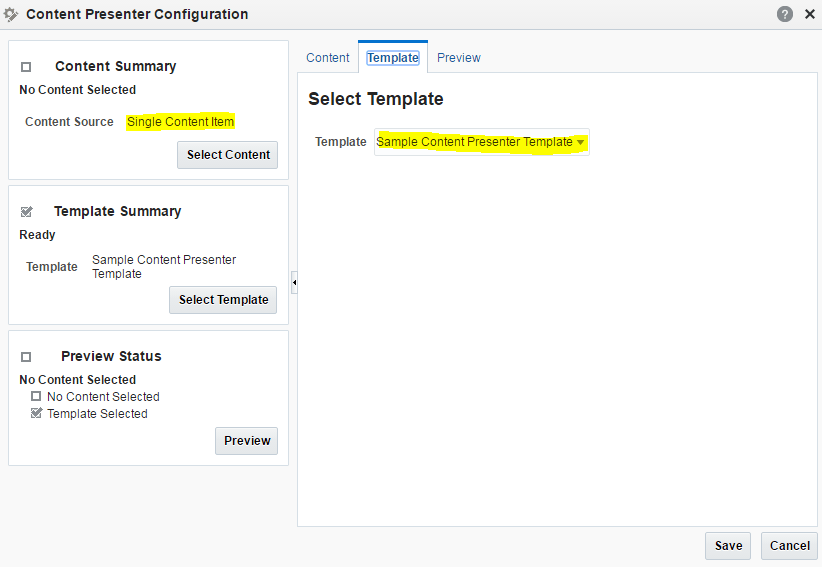Click the Select Template button

(x=223, y=300)
